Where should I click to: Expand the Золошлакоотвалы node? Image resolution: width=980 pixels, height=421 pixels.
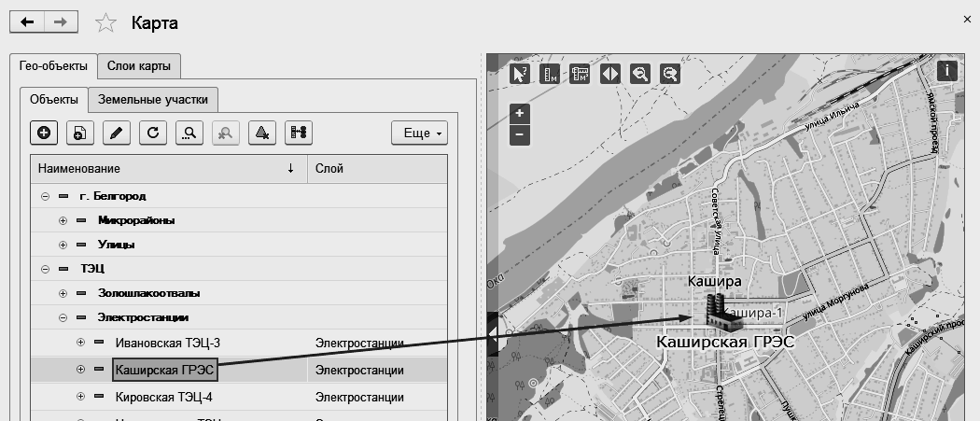[63, 293]
